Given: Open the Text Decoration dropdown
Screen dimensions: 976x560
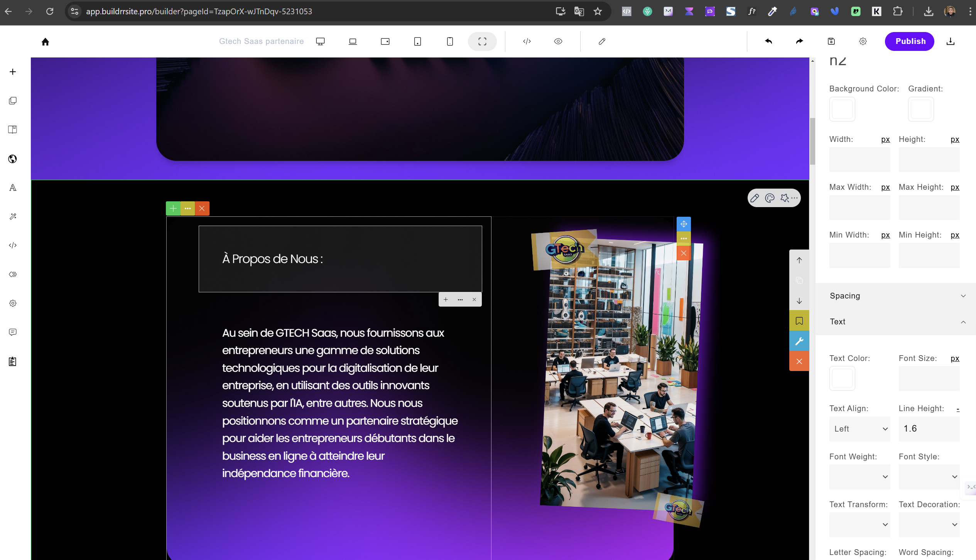Looking at the screenshot, I should tap(929, 525).
